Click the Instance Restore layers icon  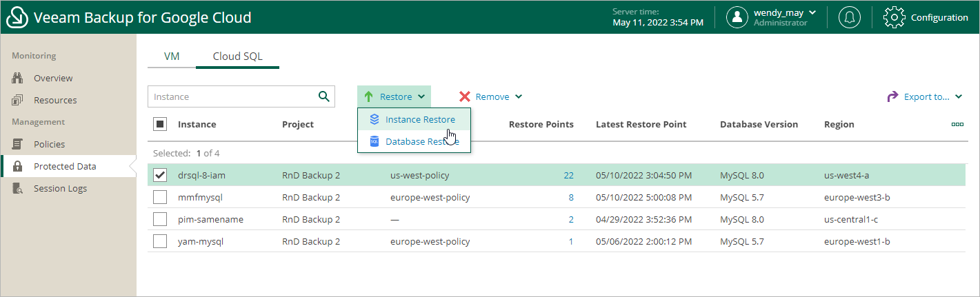[x=374, y=119]
